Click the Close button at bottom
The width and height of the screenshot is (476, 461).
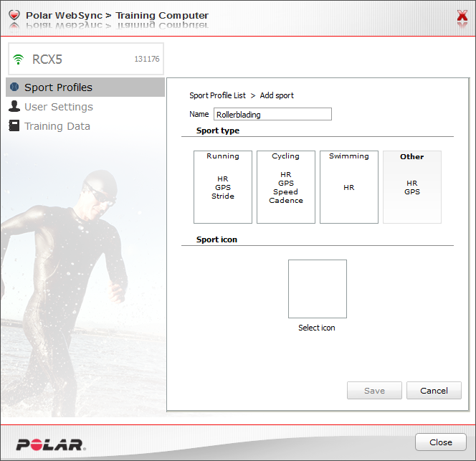pos(440,442)
